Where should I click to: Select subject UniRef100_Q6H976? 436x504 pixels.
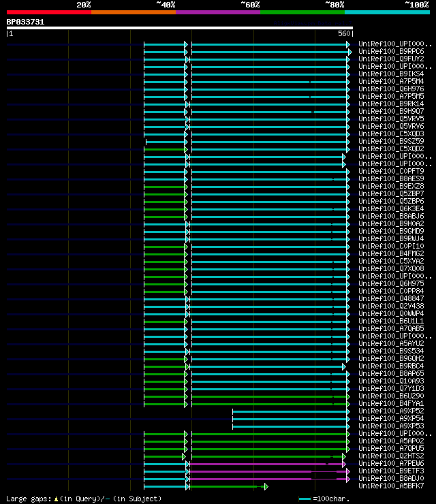point(391,89)
